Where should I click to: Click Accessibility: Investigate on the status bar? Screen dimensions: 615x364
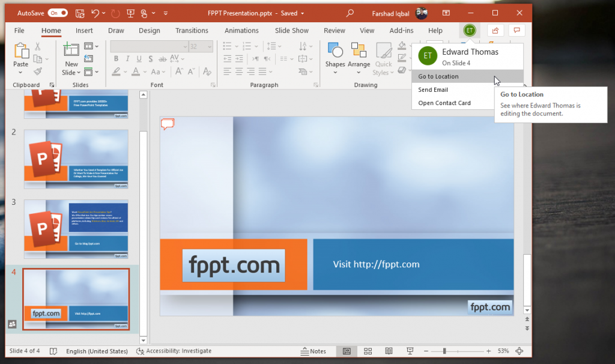174,351
